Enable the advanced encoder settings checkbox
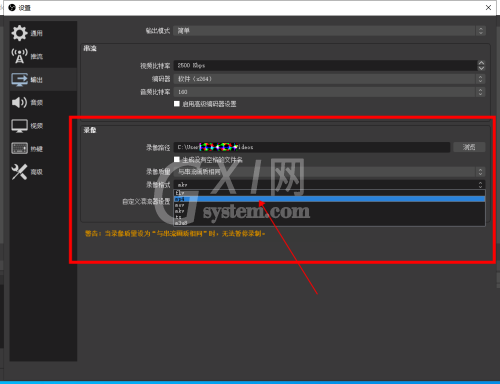Viewport: 500px width, 384px height. tap(177, 104)
